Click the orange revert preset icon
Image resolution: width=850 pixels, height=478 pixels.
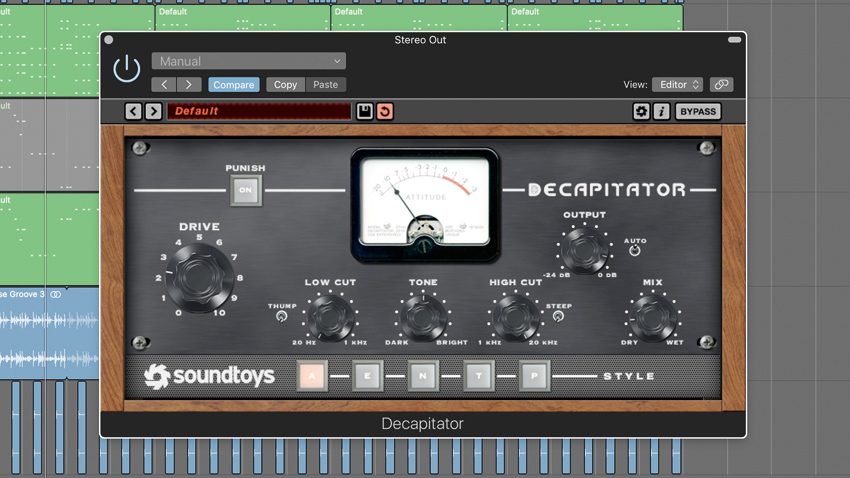click(385, 111)
